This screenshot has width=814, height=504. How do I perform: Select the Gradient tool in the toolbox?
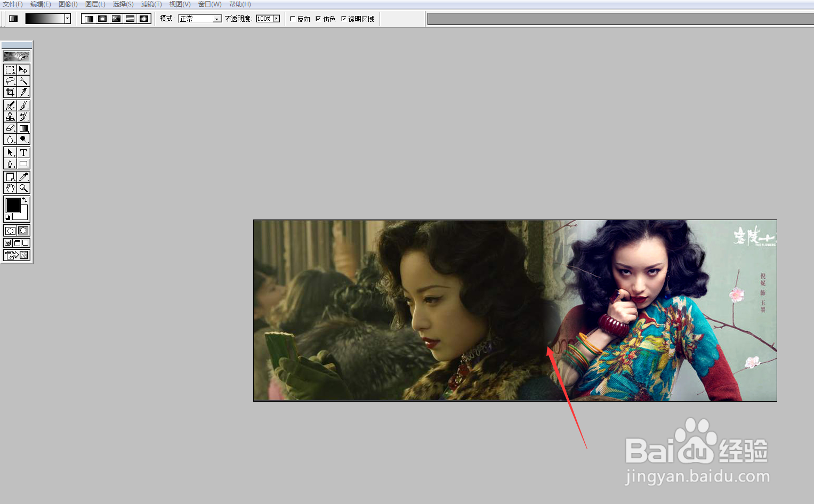[x=23, y=128]
